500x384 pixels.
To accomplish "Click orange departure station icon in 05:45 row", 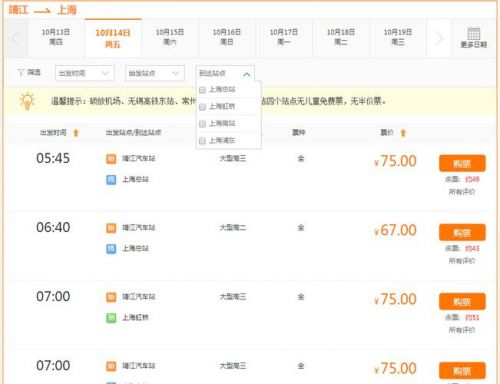I will [x=111, y=159].
